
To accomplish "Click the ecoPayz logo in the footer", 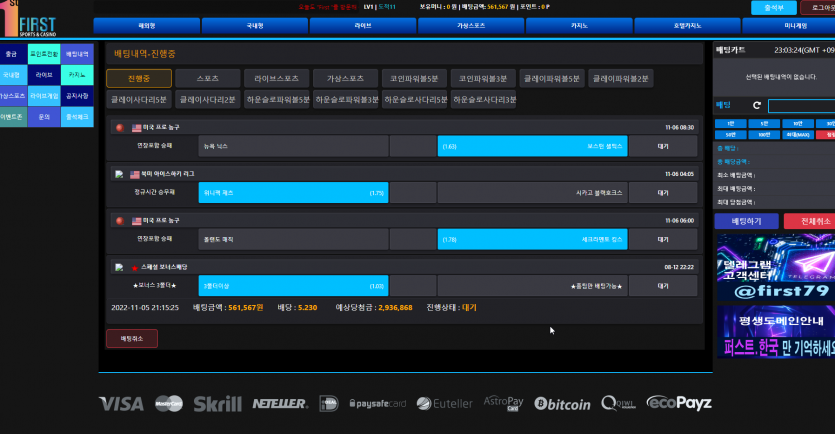I will (679, 403).
